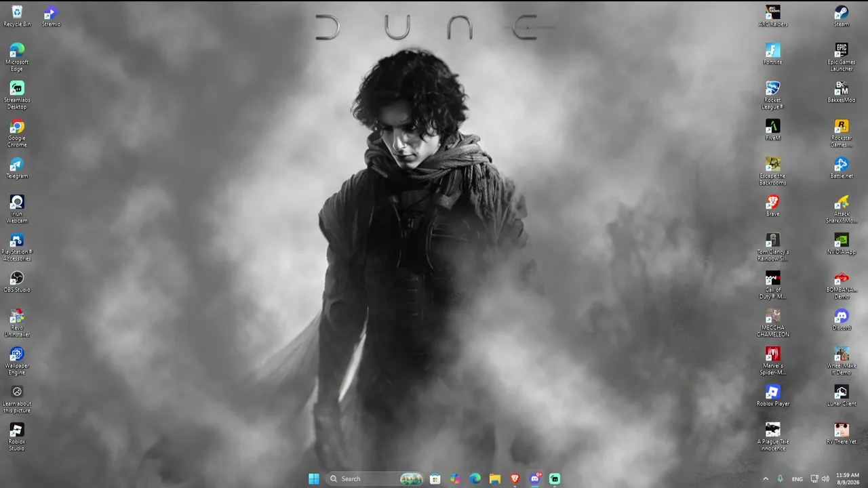Viewport: 868px width, 488px height.
Task: Select the OBS Studio desktop shortcut
Action: coord(17,282)
